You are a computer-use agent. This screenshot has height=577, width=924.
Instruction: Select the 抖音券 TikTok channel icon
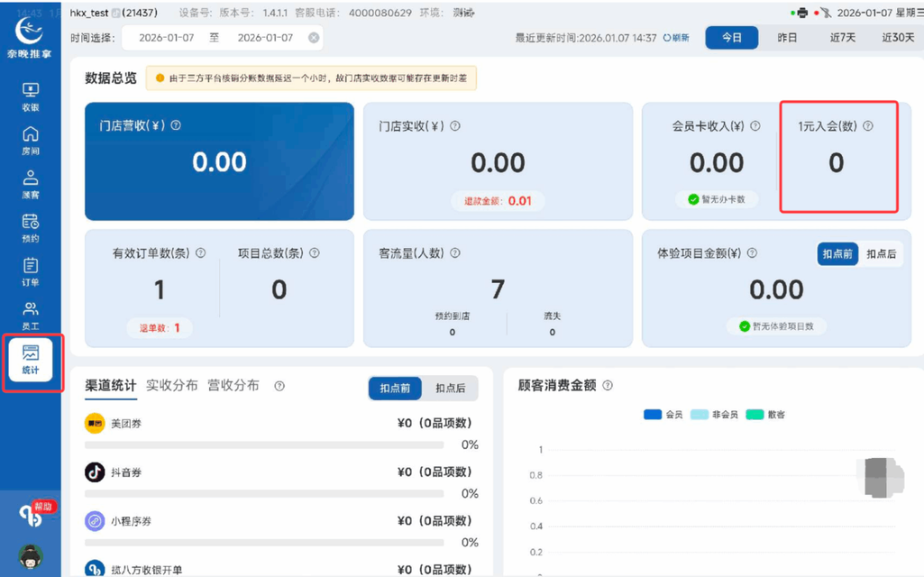coord(95,472)
